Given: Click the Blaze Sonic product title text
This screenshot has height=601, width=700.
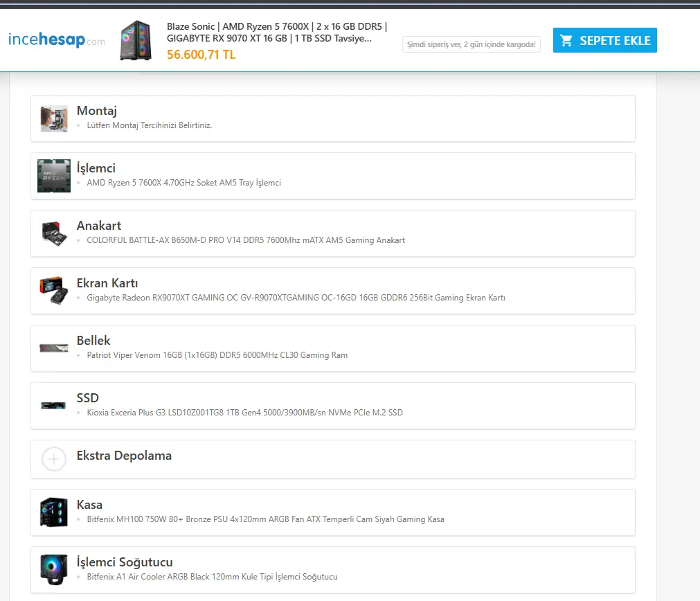Looking at the screenshot, I should [277, 32].
